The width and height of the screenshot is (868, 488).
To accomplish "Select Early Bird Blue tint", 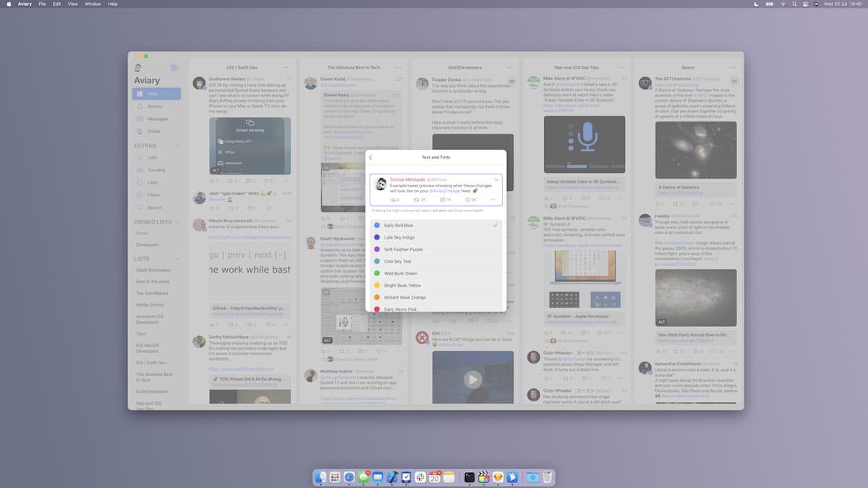I will pyautogui.click(x=435, y=226).
